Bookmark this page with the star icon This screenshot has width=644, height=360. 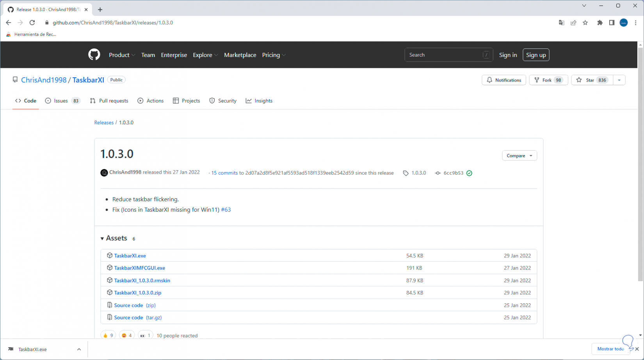[585, 23]
